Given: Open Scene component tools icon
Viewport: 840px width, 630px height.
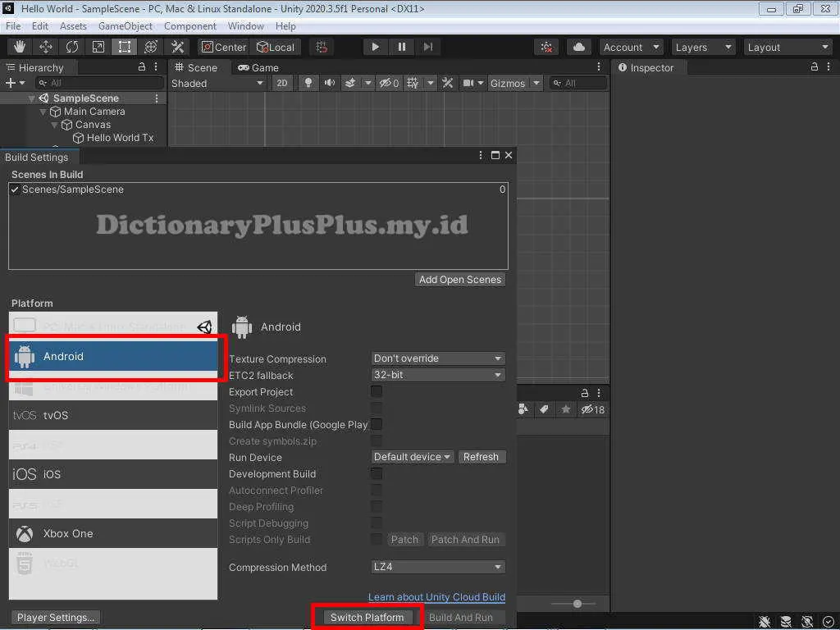Looking at the screenshot, I should [x=447, y=83].
